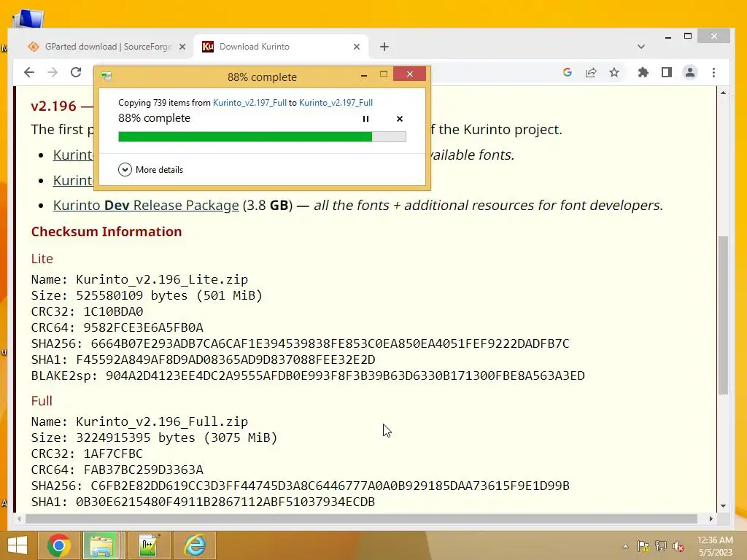Screen dimensions: 747x560
Task: Click Size: 3224915395 bytes line
Action: (155, 437)
